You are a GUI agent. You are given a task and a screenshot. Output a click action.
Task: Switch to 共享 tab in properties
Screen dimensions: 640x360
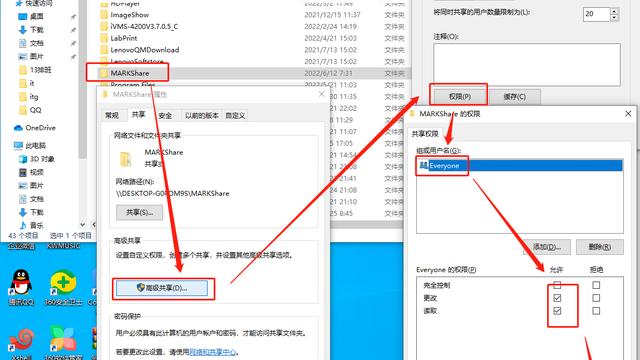coord(138,115)
